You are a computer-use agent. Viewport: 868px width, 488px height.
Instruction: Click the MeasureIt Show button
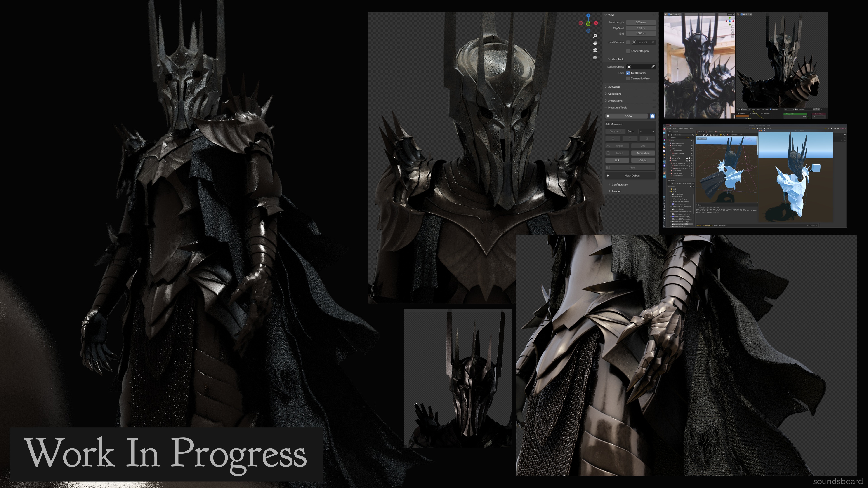[627, 116]
